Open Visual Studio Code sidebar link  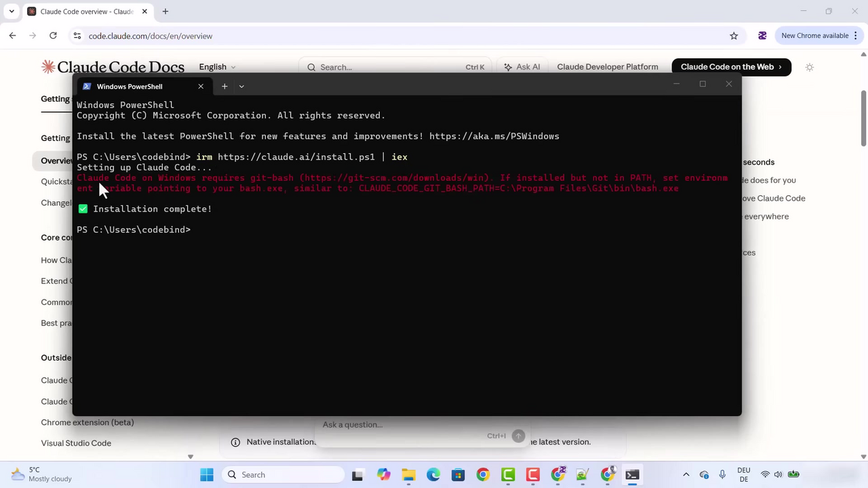pos(76,443)
